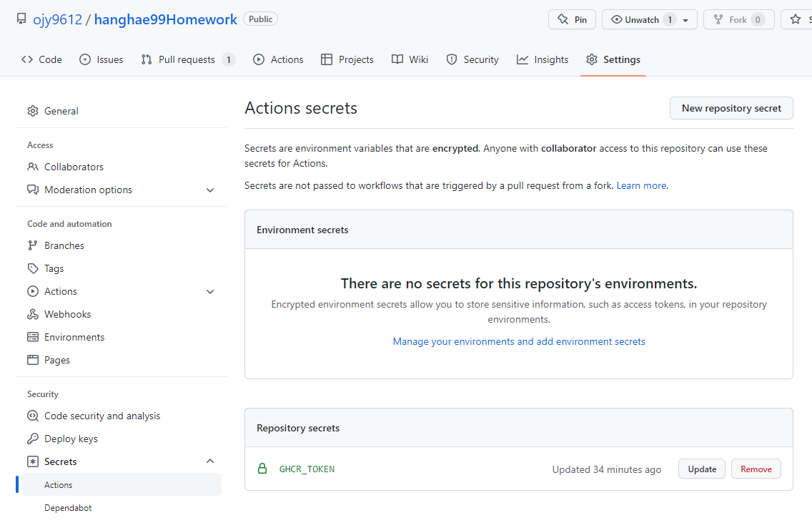Click the Code security and analysis scan icon
This screenshot has height=523, width=812.
tap(33, 416)
